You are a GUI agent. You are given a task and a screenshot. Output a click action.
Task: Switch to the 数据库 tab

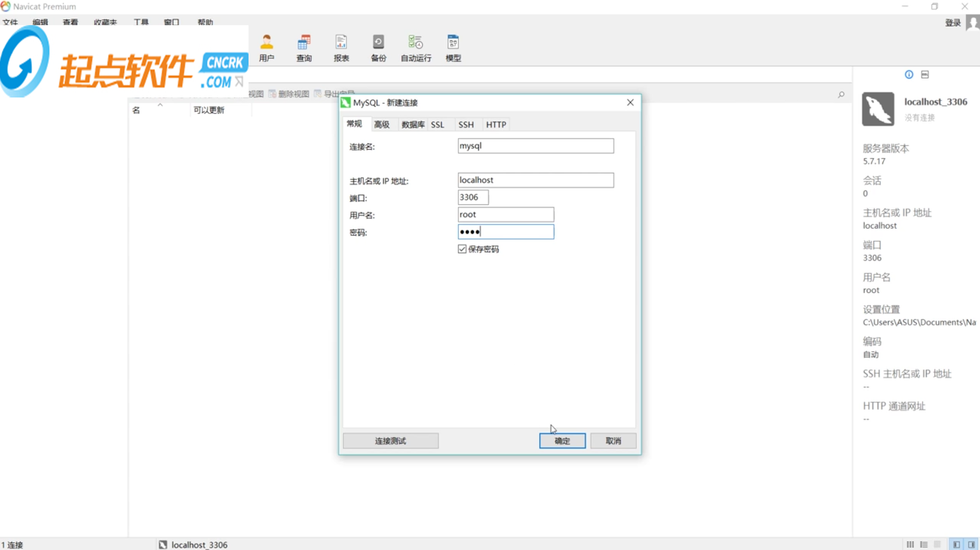(413, 124)
